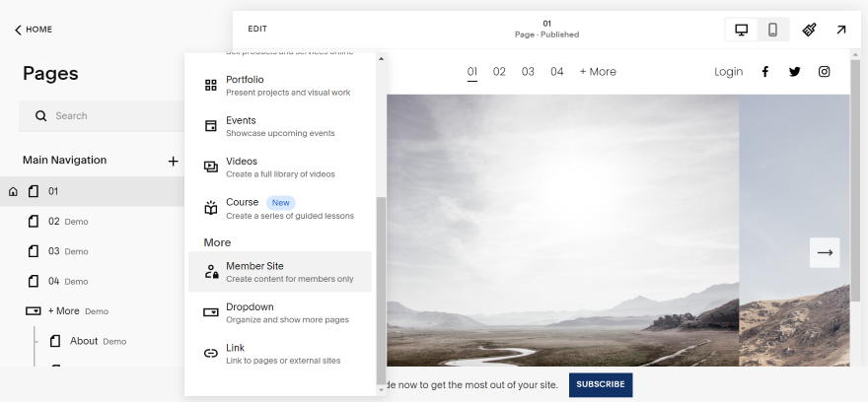The width and height of the screenshot is (868, 402).
Task: Click the Course book icon
Action: click(x=211, y=208)
